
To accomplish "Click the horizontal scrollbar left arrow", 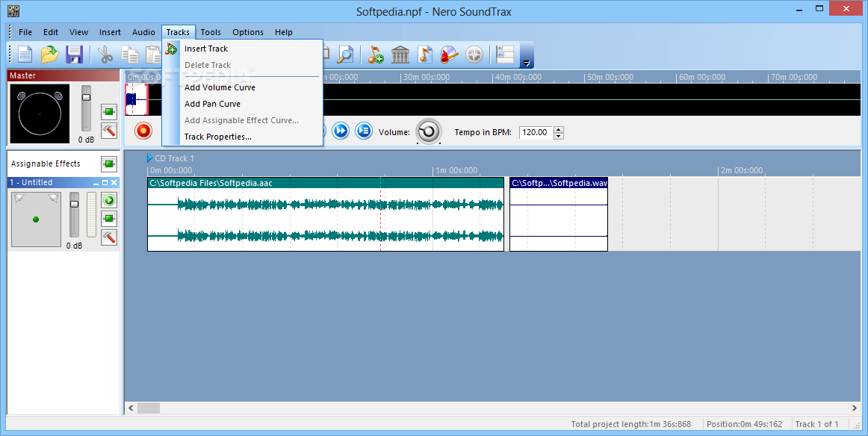I will point(131,408).
